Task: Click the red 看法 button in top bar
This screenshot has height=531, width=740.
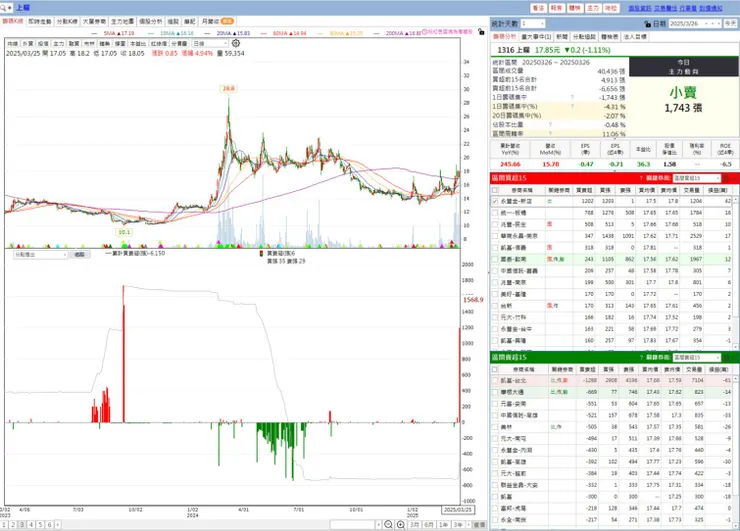Action: coord(538,8)
